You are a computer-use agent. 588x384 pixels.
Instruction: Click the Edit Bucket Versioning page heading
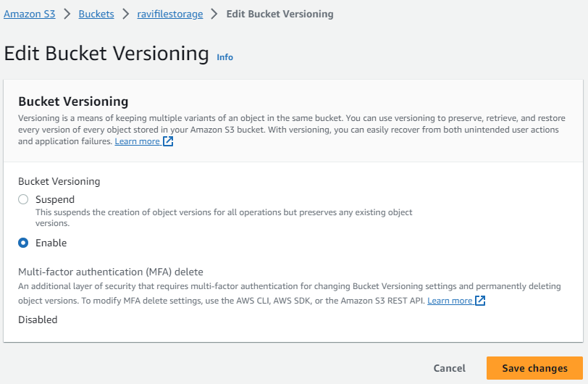[x=106, y=53]
